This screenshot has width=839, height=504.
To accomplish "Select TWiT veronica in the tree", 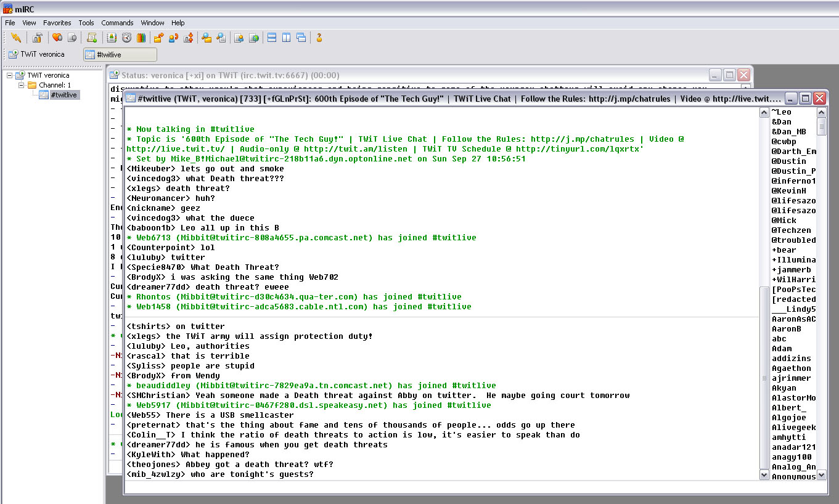I will (48, 75).
